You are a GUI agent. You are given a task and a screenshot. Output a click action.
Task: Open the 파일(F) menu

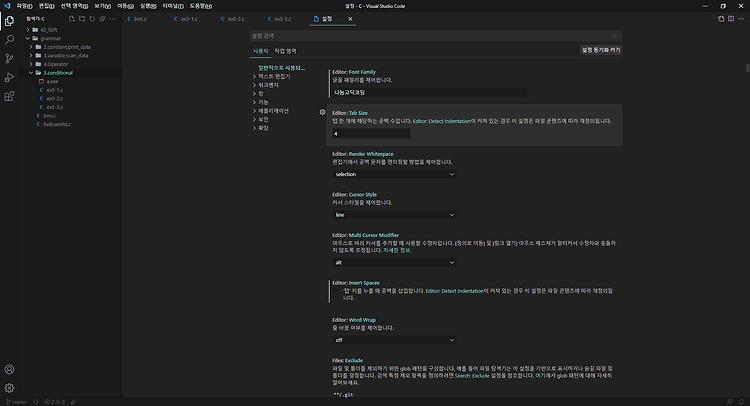coord(24,6)
